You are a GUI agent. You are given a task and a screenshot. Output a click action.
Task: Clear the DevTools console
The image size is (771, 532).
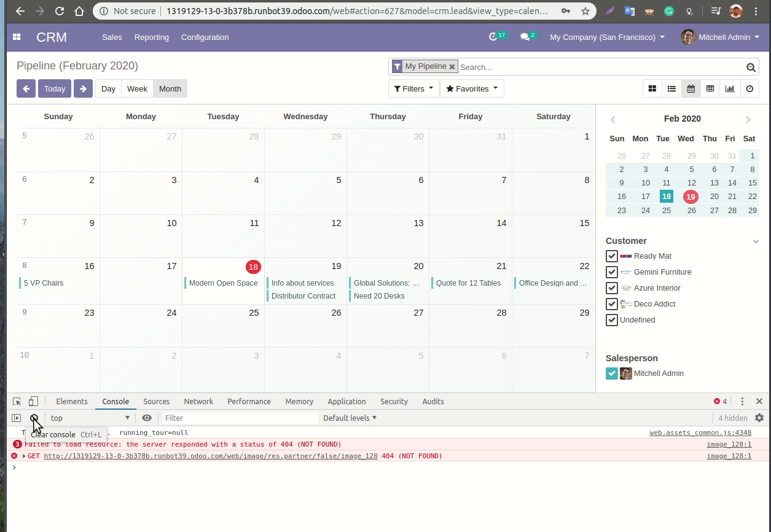[x=35, y=418]
